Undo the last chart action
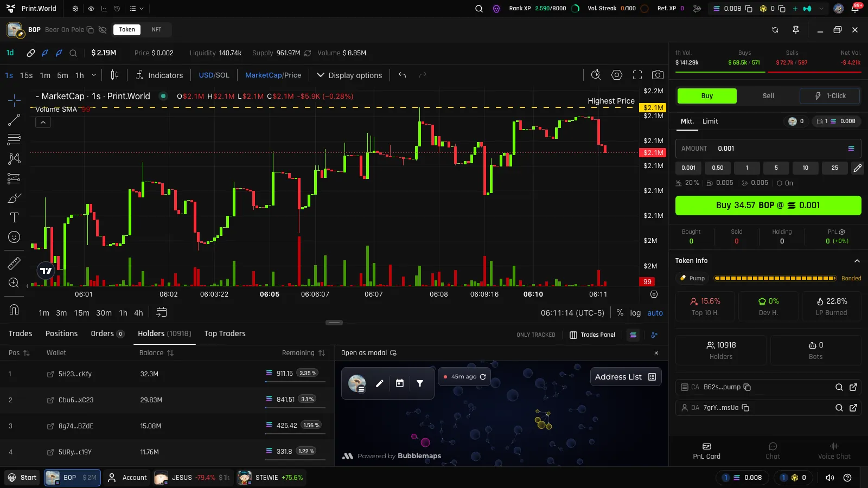This screenshot has height=488, width=868. click(x=402, y=75)
